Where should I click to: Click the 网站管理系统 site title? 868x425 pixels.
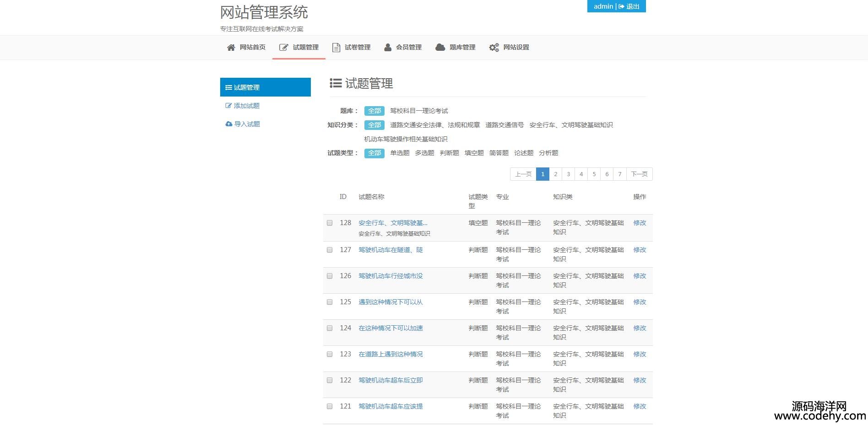(264, 12)
